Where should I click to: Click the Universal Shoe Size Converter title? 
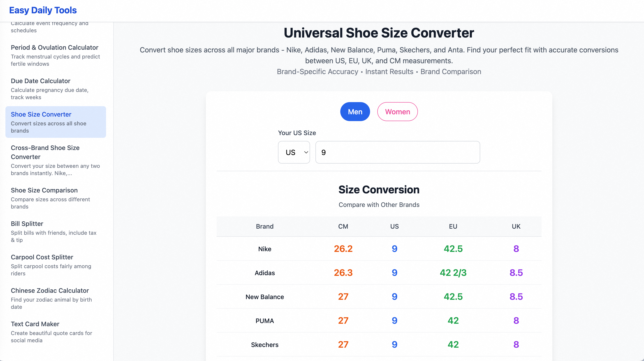(379, 33)
